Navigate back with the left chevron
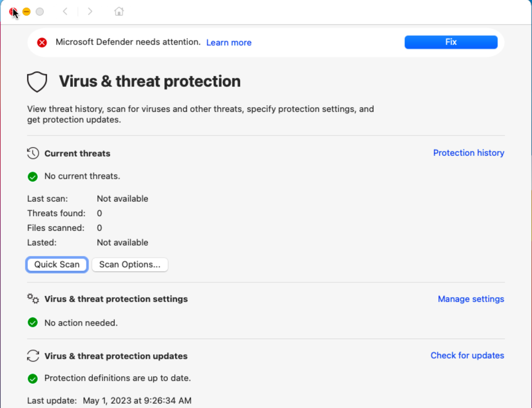Screen dimensions: 532x408 click(65, 12)
